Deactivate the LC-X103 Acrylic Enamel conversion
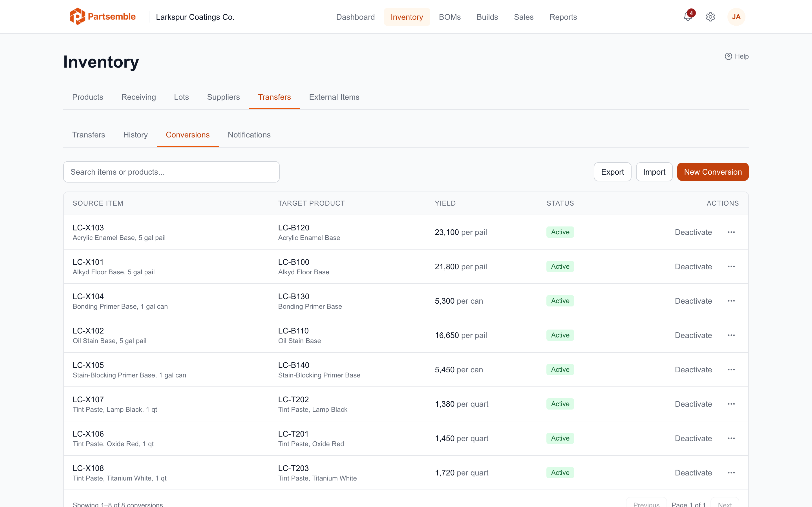The width and height of the screenshot is (812, 507). (693, 232)
